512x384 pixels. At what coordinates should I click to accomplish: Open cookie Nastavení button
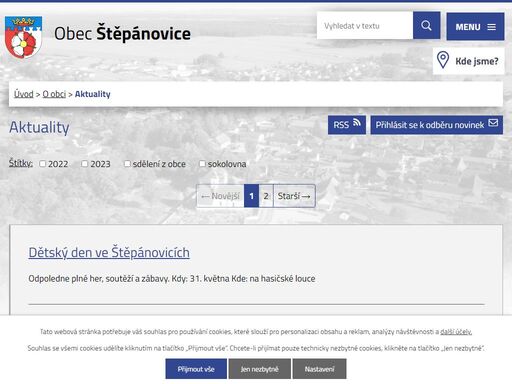pyautogui.click(x=319, y=369)
